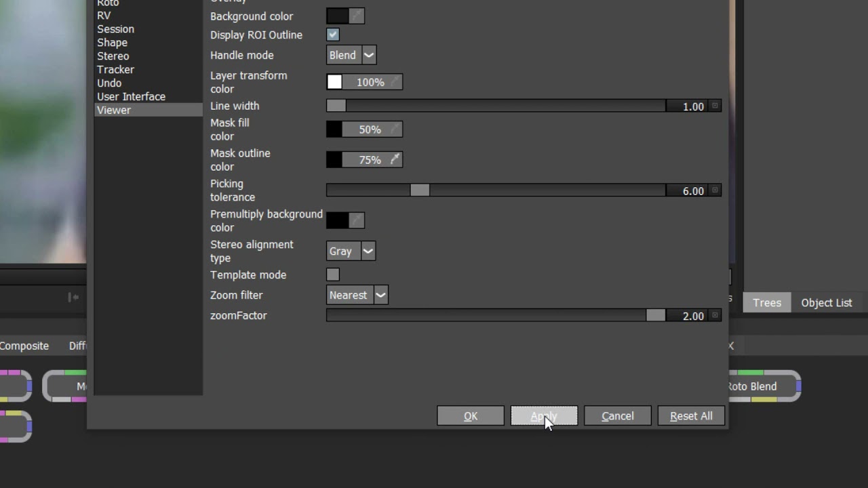Open the Composite node tab
Viewport: 868px width, 488px height.
click(x=24, y=346)
